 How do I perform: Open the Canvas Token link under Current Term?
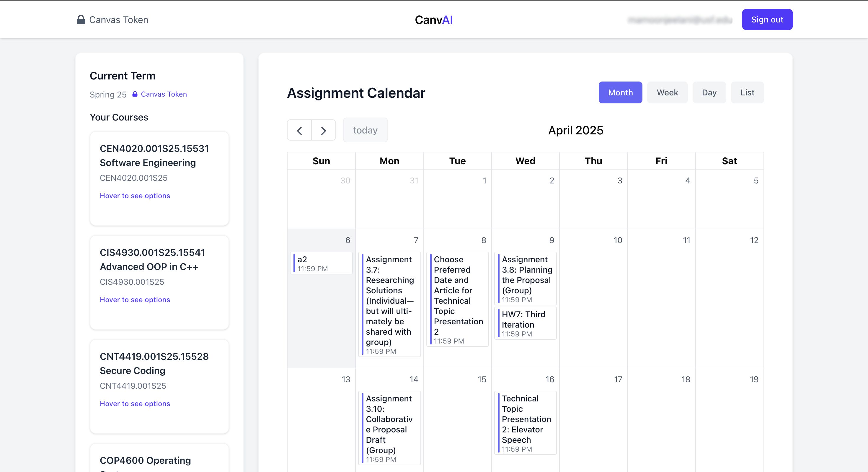pyautogui.click(x=164, y=94)
